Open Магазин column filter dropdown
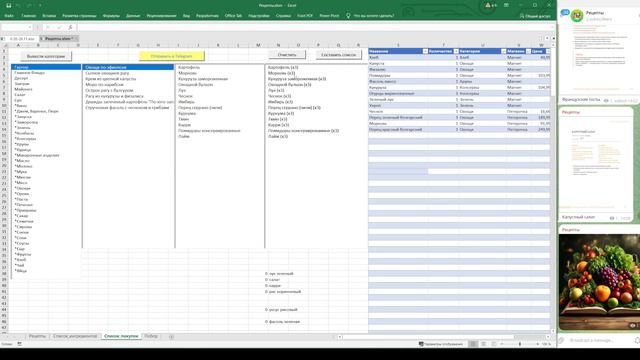This screenshot has height=360, width=640. click(528, 51)
